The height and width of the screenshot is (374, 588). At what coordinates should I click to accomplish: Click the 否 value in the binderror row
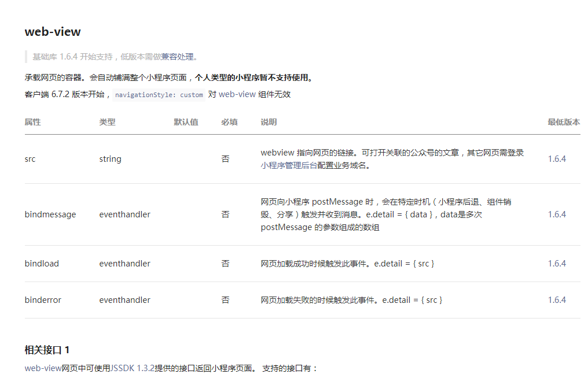pyautogui.click(x=225, y=300)
